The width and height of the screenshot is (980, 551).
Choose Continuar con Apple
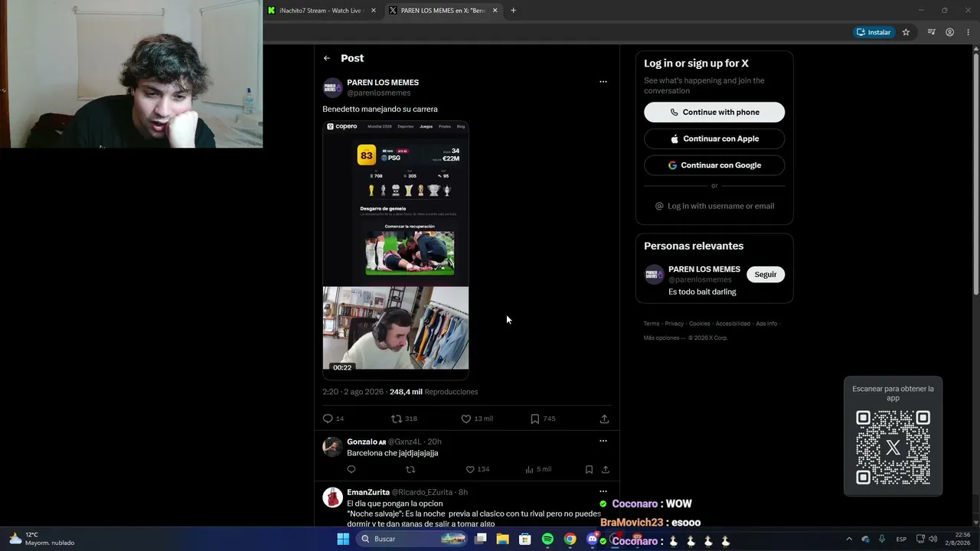pyautogui.click(x=714, y=139)
